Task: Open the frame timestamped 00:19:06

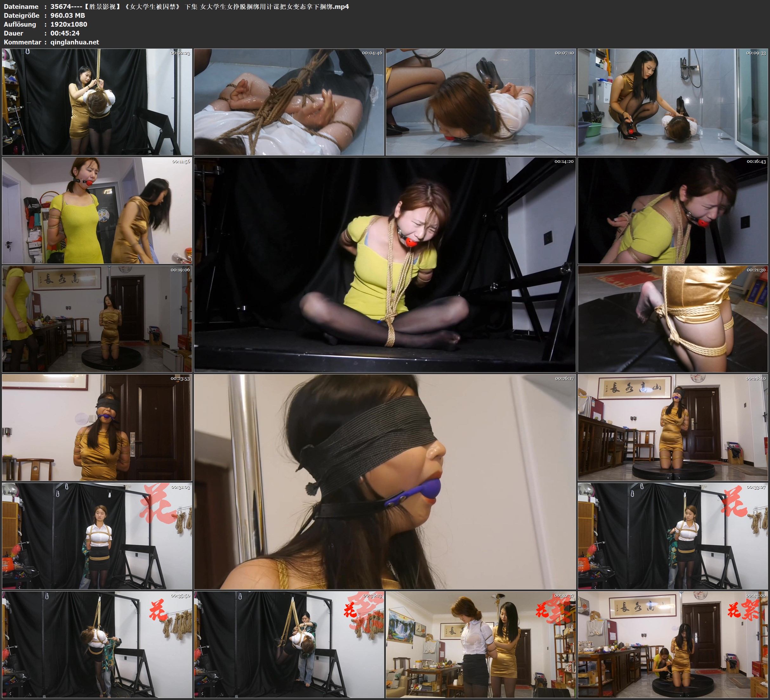Action: (x=97, y=319)
